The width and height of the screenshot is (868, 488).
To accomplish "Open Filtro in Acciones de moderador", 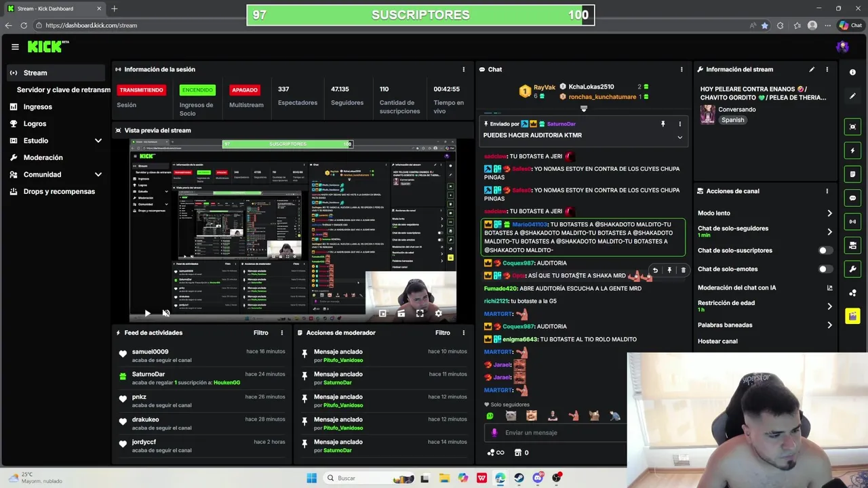I will (442, 333).
